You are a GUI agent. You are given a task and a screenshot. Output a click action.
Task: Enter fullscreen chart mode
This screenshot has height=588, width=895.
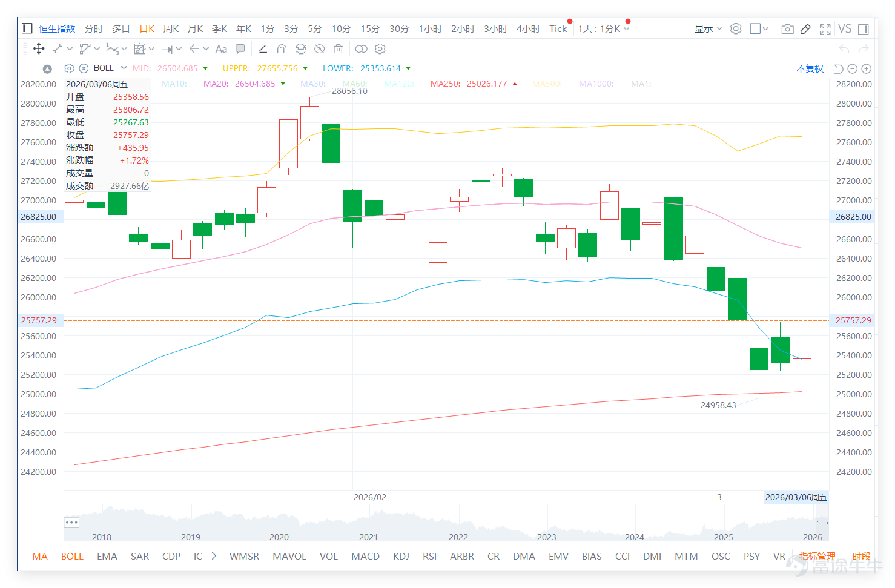(x=825, y=28)
